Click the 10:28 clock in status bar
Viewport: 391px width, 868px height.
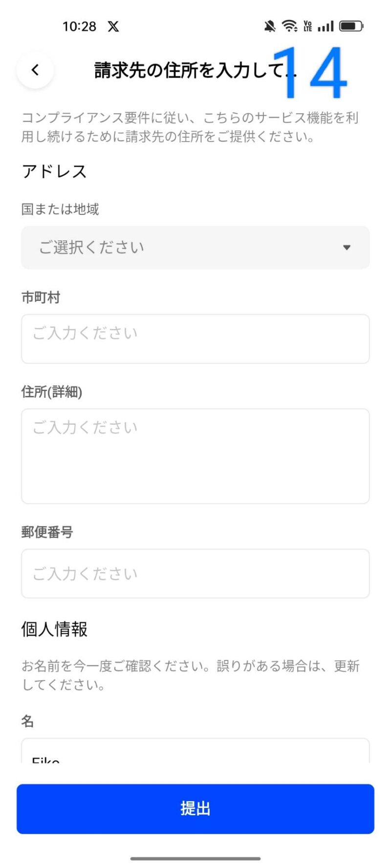pos(79,26)
